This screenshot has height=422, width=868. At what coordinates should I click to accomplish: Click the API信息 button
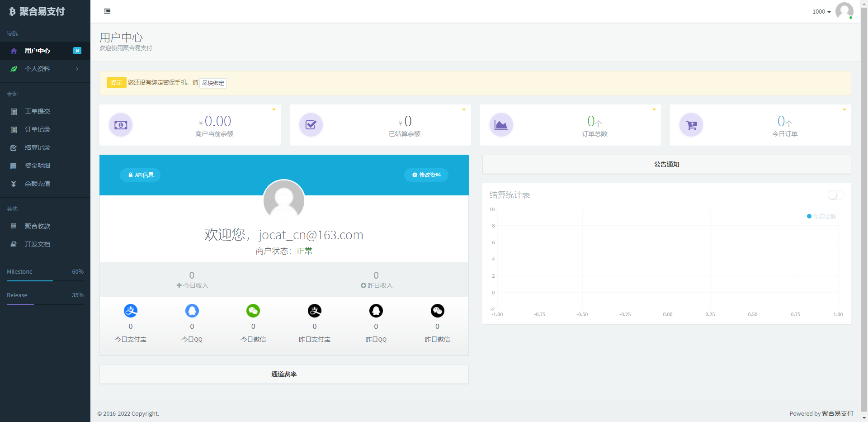tap(140, 175)
